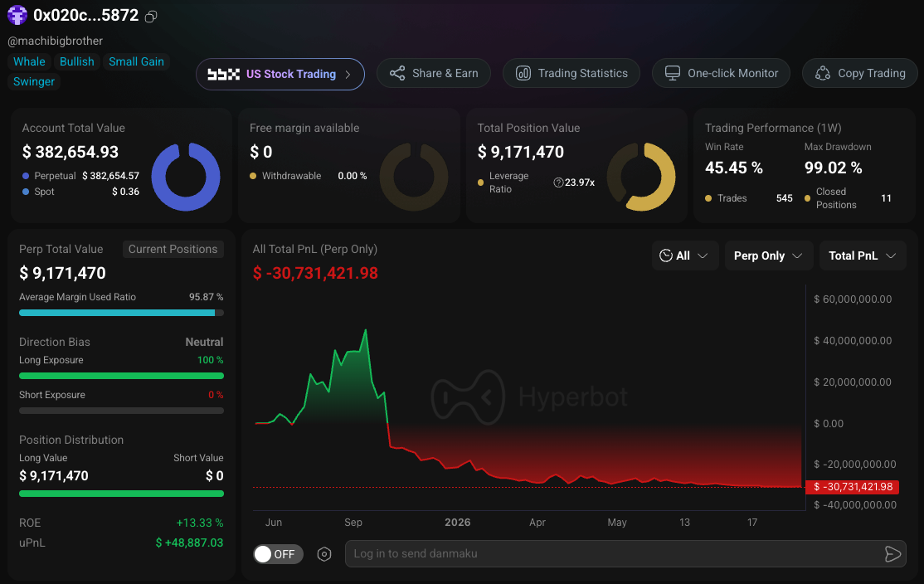Click the Whale tag
924x584 pixels.
[x=29, y=62]
